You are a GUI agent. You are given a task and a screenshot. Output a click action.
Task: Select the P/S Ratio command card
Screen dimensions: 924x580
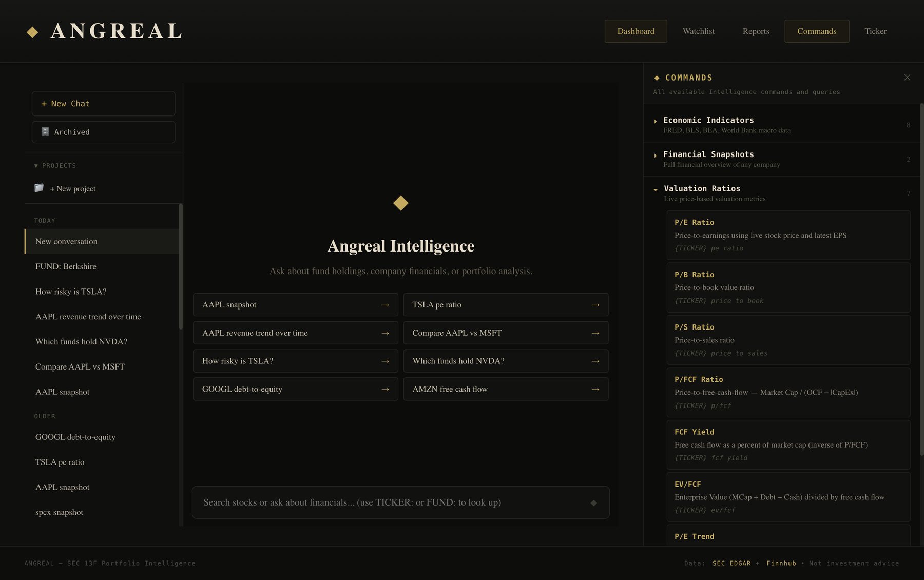pos(788,340)
